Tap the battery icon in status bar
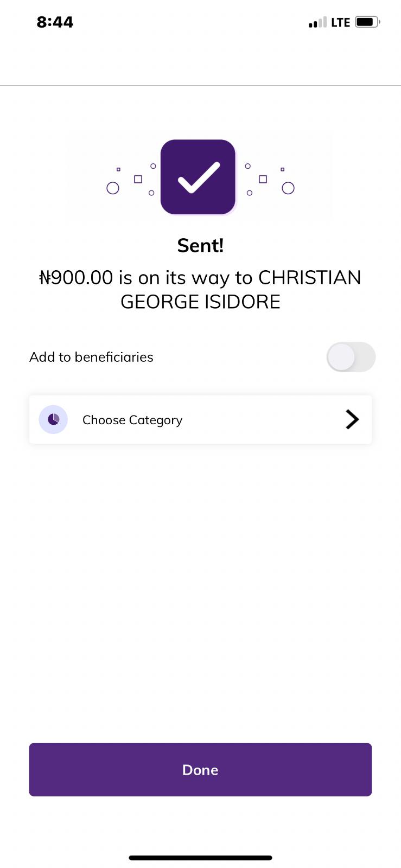401x868 pixels. (367, 22)
